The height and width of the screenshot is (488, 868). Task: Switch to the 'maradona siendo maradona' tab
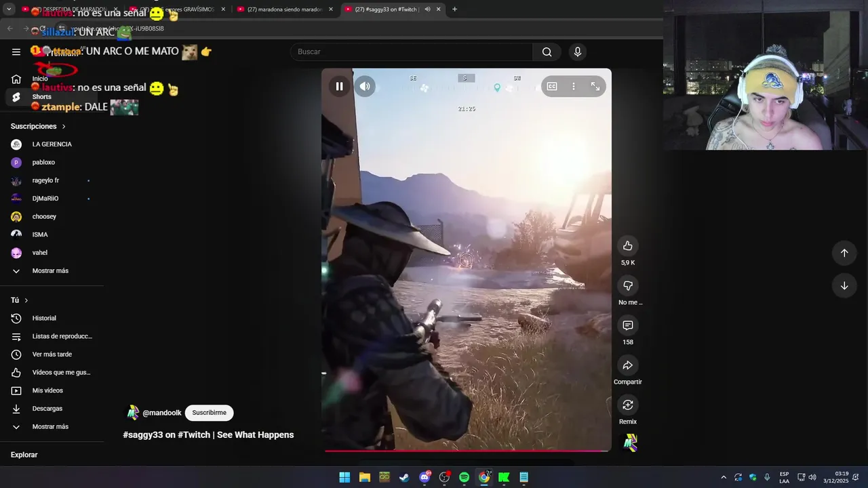pos(285,9)
